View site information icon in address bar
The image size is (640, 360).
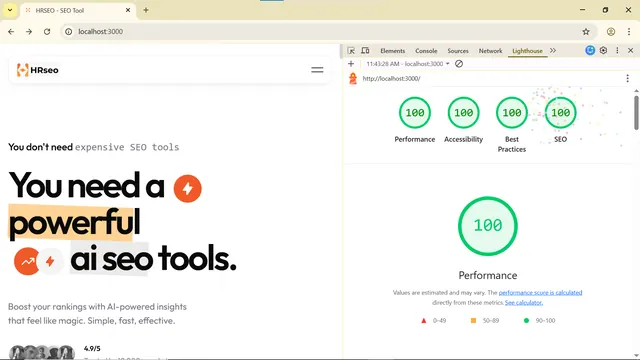[x=69, y=31]
